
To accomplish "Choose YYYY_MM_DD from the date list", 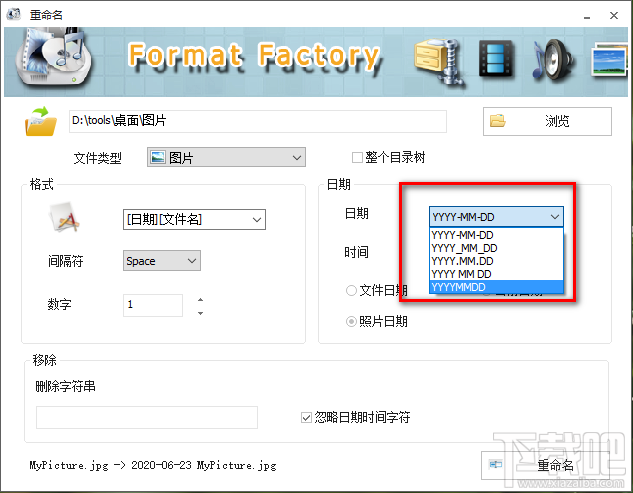I will click(496, 248).
